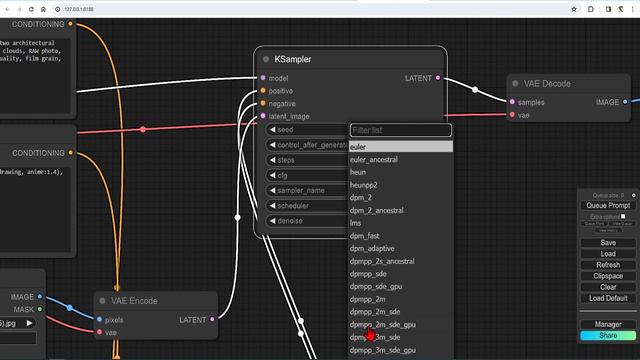640x360 pixels.
Task: Select the euler sampler option
Action: point(401,147)
